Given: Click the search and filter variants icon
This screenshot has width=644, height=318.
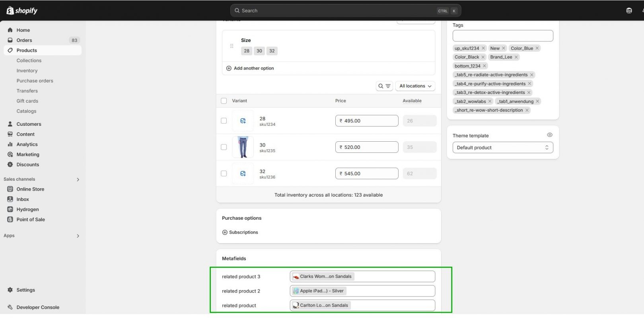Looking at the screenshot, I should click(x=384, y=86).
